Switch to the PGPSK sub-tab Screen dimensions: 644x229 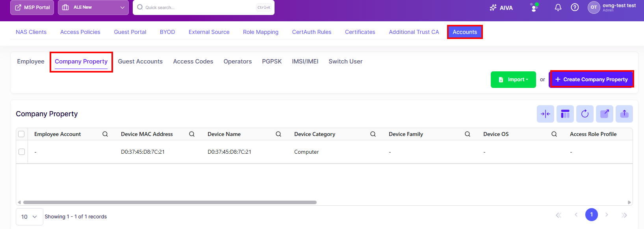[272, 61]
